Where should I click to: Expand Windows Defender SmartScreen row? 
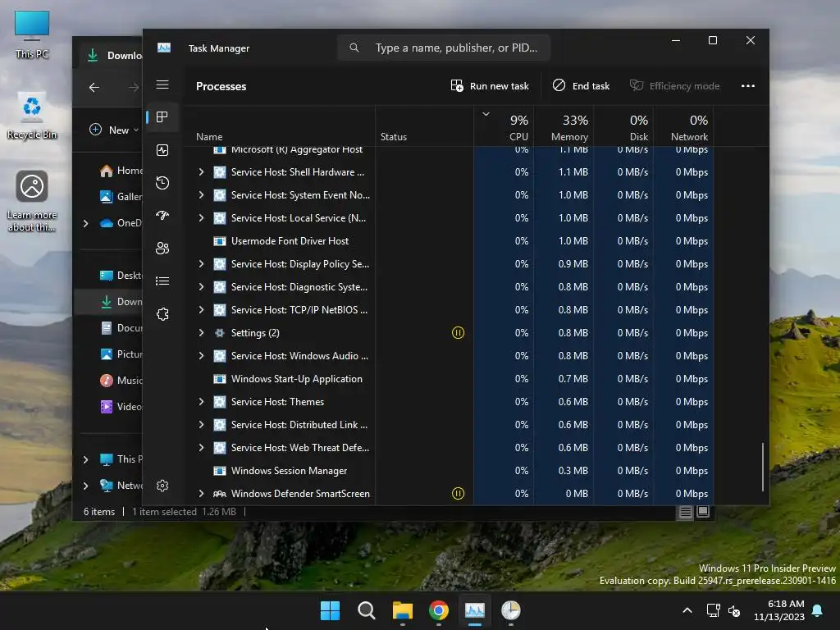pos(202,493)
